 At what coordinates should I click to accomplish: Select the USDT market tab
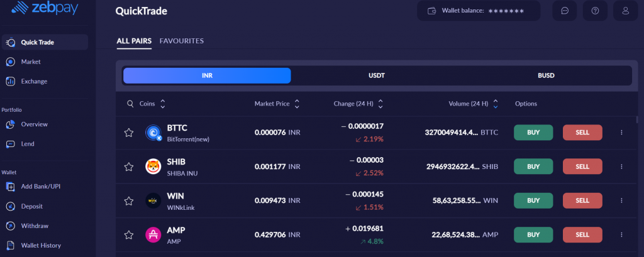click(376, 75)
